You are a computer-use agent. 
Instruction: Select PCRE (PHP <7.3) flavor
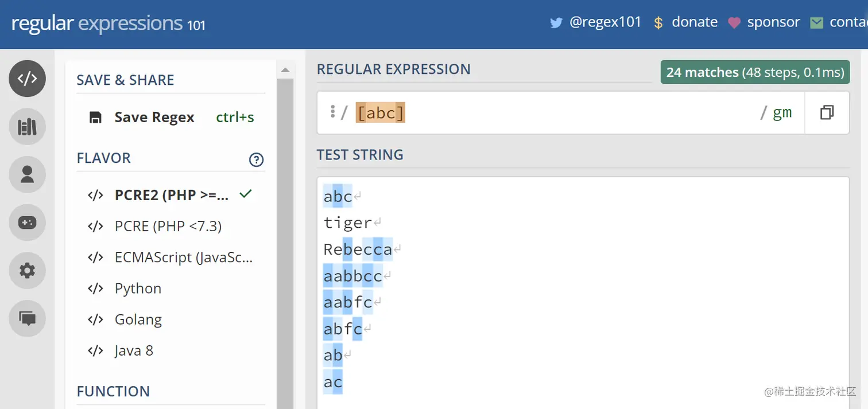click(168, 226)
